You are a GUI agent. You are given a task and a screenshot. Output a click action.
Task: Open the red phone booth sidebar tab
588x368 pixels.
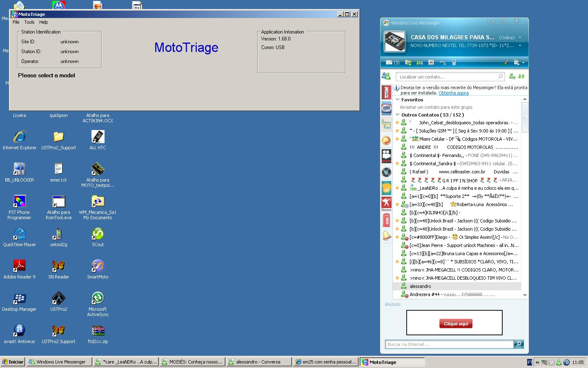[x=386, y=220]
